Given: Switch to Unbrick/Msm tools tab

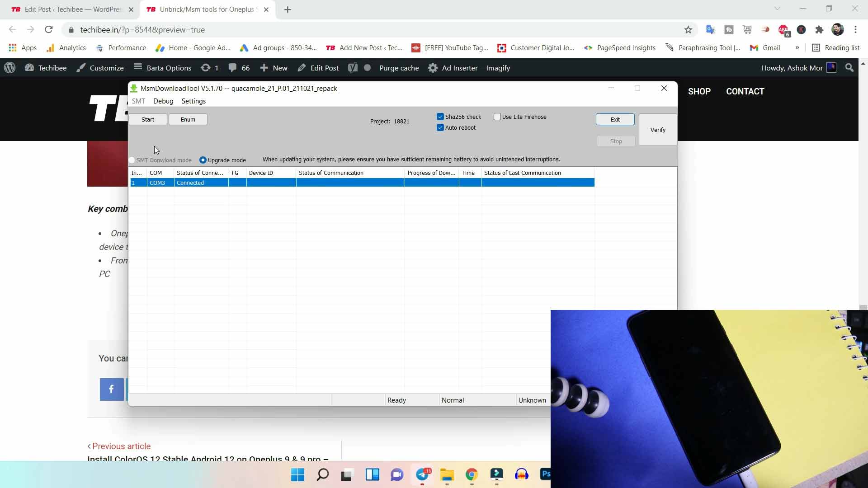Looking at the screenshot, I should point(208,9).
